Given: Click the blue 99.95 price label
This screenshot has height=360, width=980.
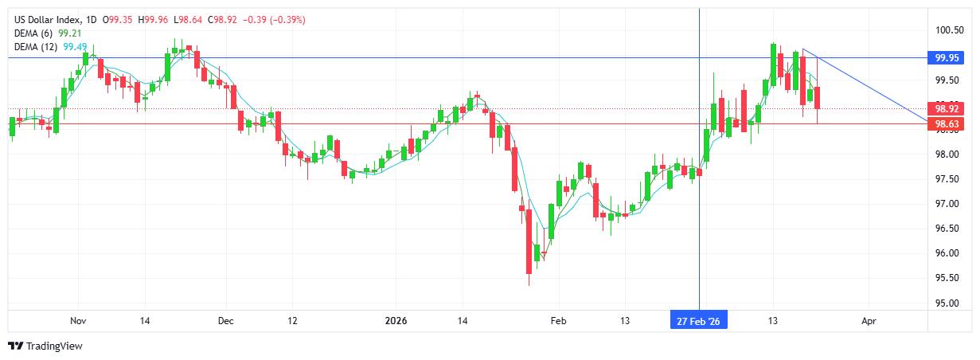Looking at the screenshot, I should 946,58.
